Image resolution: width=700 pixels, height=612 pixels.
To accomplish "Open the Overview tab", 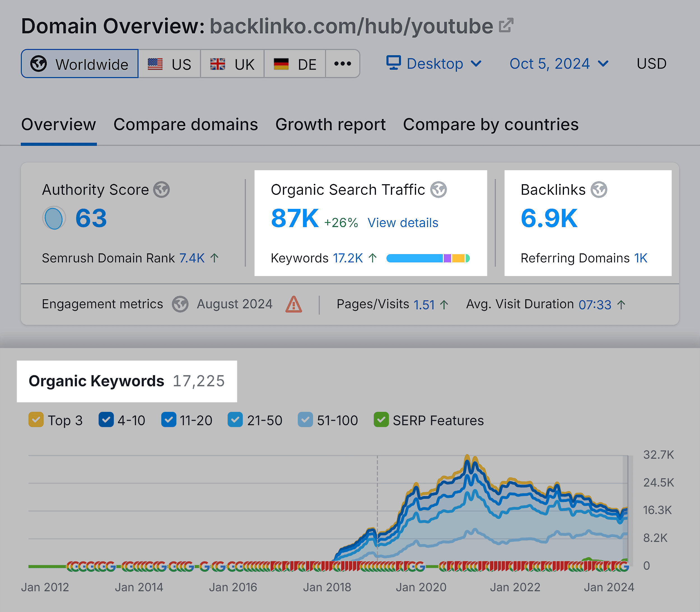I will tap(59, 124).
